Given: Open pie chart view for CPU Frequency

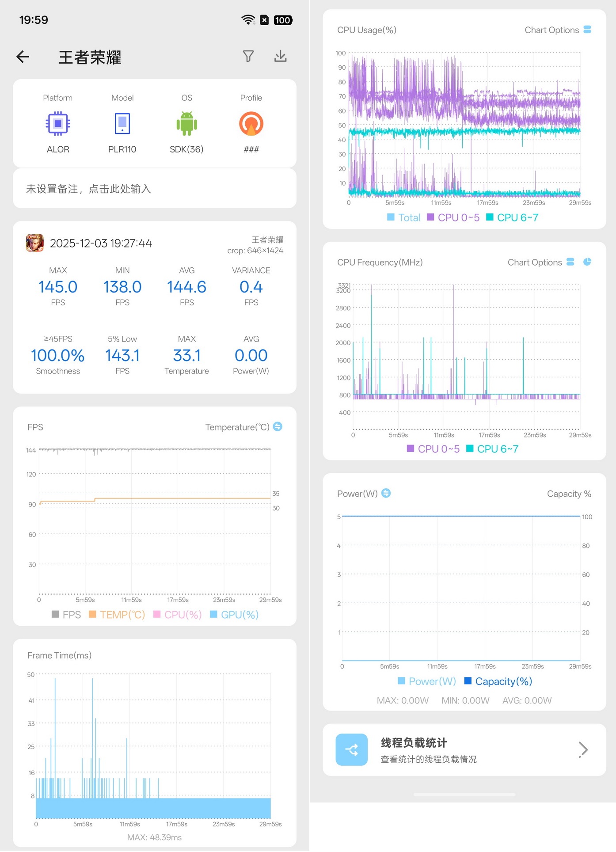Looking at the screenshot, I should (587, 262).
